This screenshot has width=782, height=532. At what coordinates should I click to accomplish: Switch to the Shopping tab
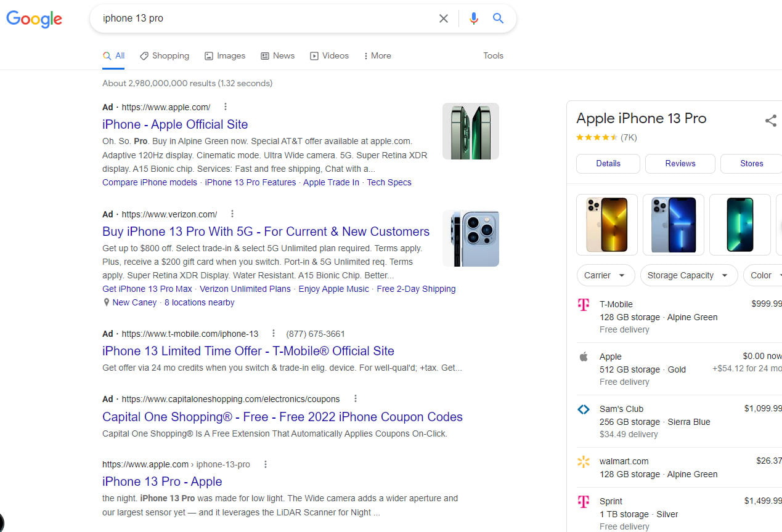click(x=165, y=55)
